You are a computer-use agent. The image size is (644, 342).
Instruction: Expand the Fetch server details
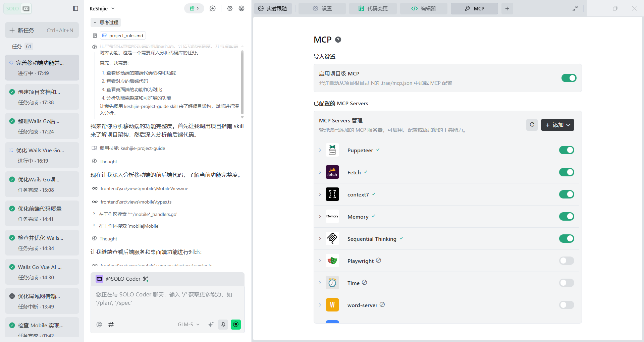(320, 172)
